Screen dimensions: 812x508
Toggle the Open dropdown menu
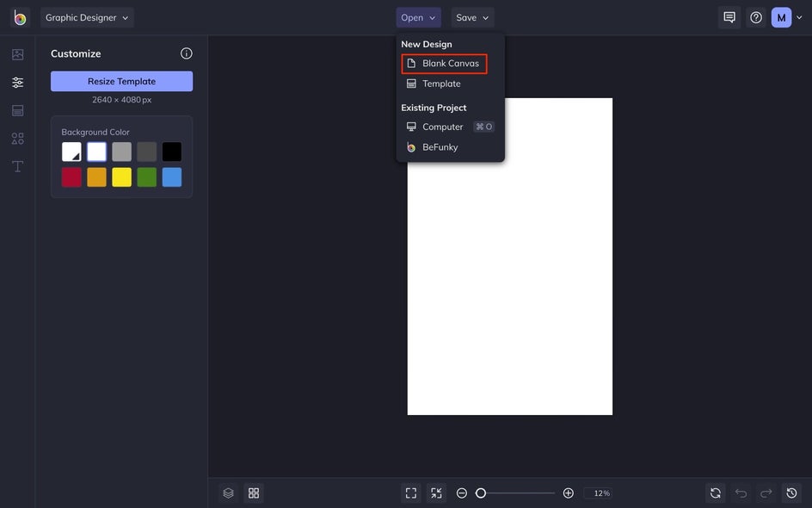(418, 17)
